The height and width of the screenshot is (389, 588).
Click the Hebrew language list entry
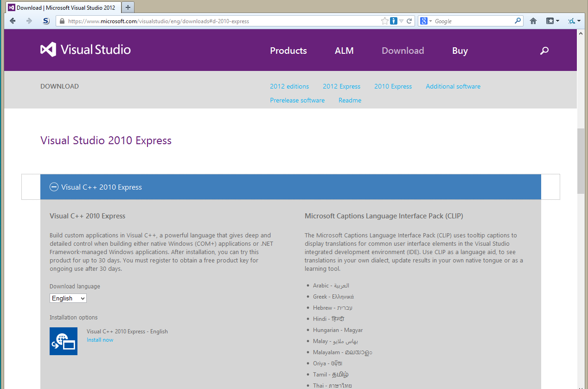(333, 308)
